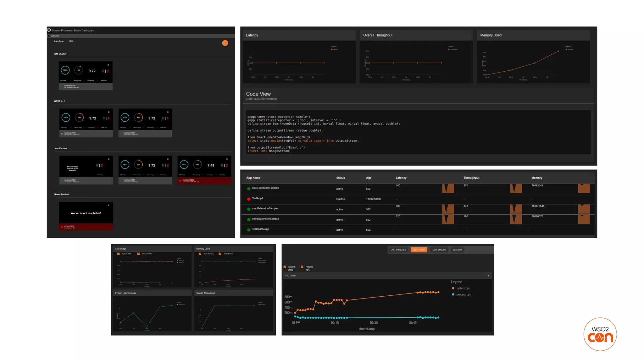Collapse the CPU Usage chart chevron
The image size is (644, 362).
coord(488,276)
